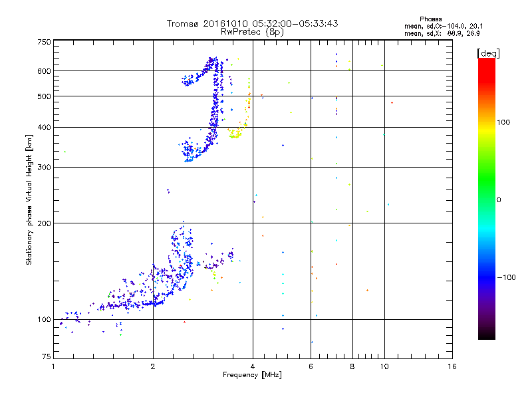Click the frequency tick label "1"
The height and width of the screenshot is (399, 532).
(x=53, y=366)
